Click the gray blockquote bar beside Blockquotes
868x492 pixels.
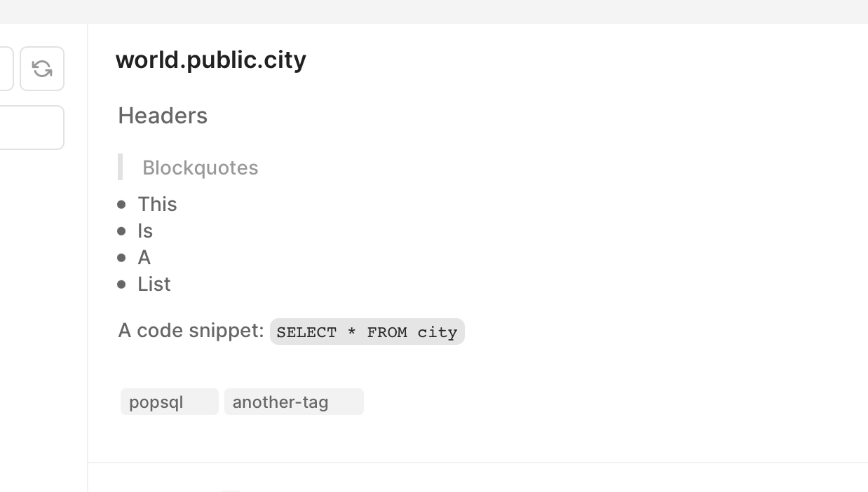(121, 167)
